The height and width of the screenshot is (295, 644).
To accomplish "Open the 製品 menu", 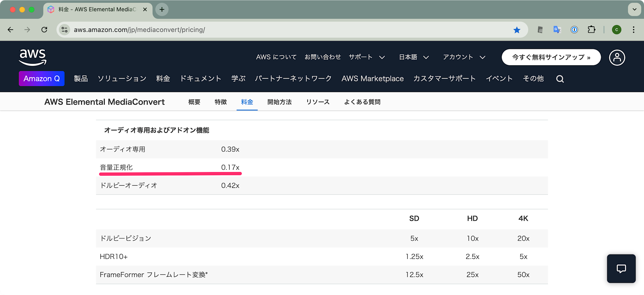I will 81,78.
